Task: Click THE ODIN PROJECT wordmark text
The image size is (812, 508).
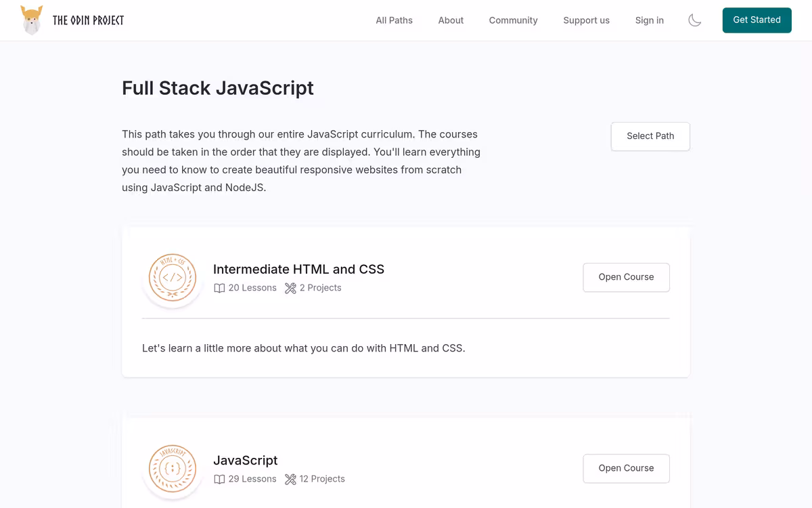Action: pyautogui.click(x=89, y=20)
